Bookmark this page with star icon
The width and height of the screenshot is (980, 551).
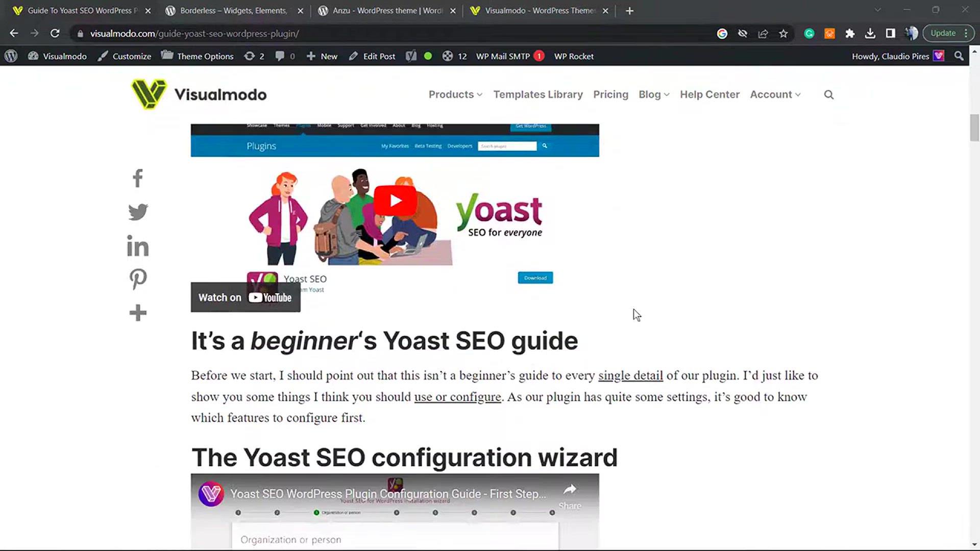pyautogui.click(x=783, y=34)
